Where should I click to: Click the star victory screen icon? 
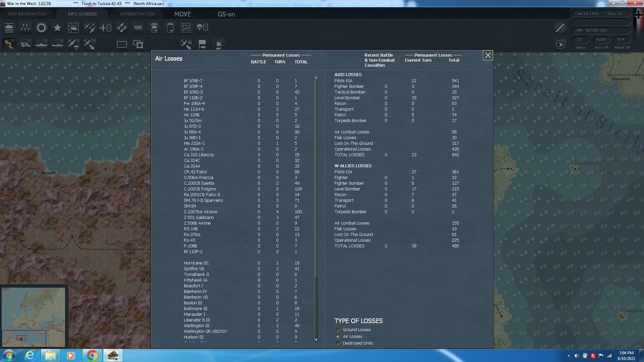click(x=57, y=27)
